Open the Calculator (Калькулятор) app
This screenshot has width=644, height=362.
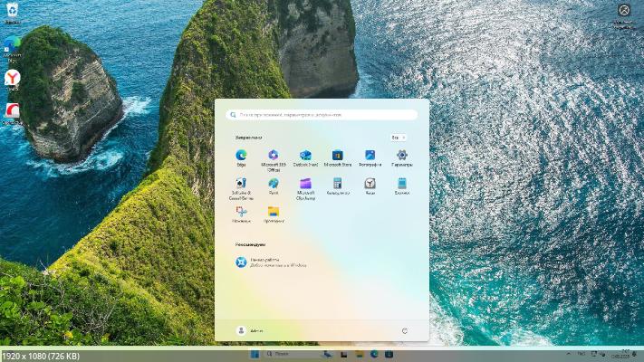pyautogui.click(x=338, y=186)
